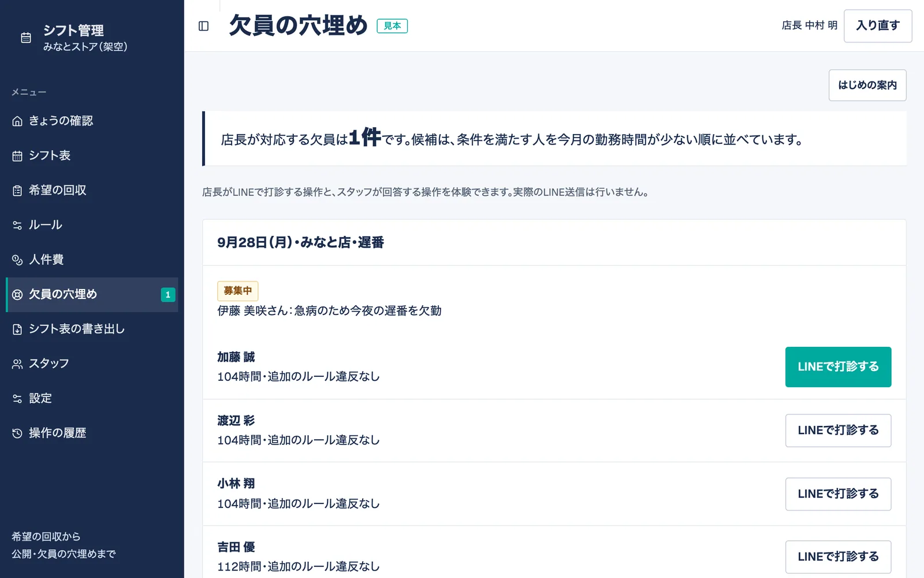Click the badge count 1 on 欠員の穴埋め
The image size is (924, 578).
[x=168, y=295]
